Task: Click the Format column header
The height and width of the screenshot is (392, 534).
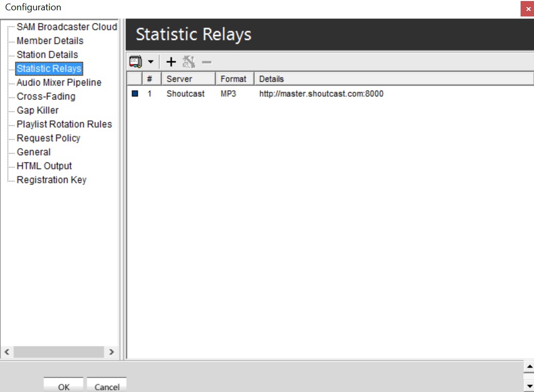Action: [x=235, y=79]
